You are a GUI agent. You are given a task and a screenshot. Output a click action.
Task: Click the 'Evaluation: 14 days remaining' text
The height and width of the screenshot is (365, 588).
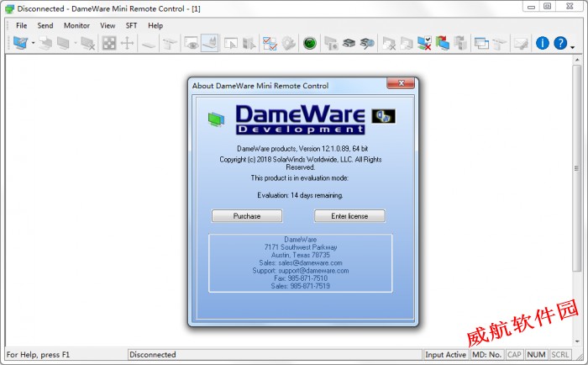pyautogui.click(x=300, y=195)
